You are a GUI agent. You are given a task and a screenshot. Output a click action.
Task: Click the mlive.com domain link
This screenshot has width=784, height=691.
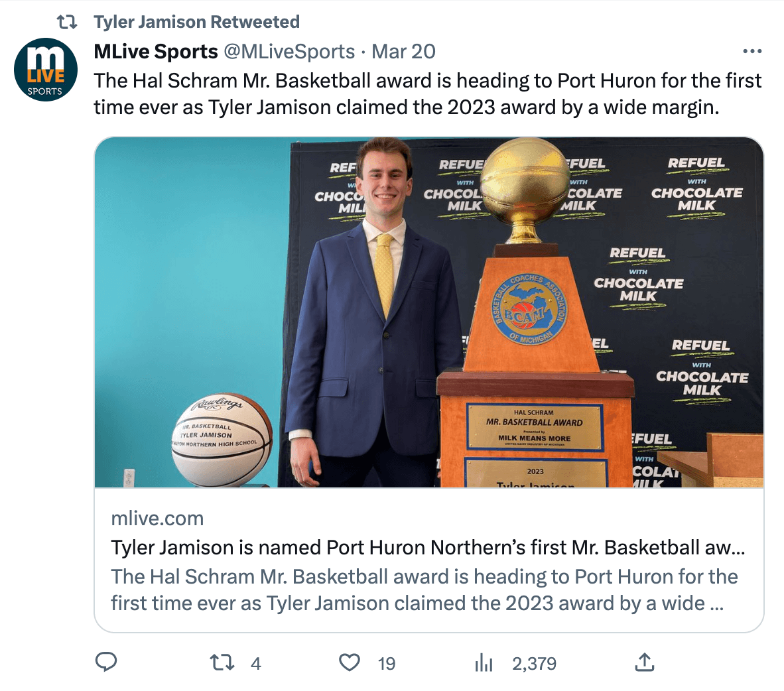click(157, 519)
